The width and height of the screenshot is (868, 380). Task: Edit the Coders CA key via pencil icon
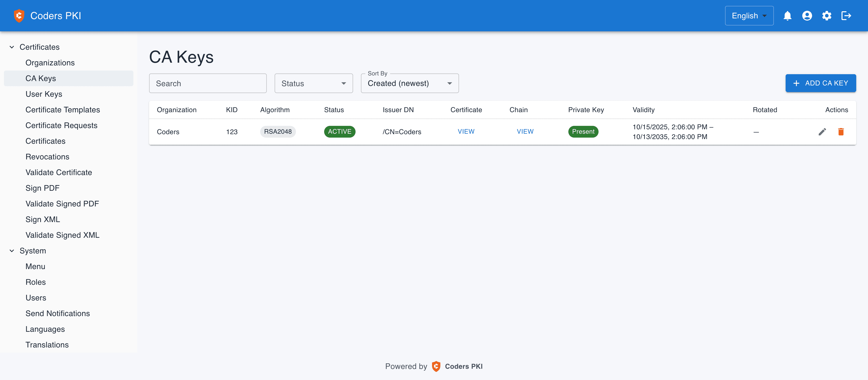point(822,131)
